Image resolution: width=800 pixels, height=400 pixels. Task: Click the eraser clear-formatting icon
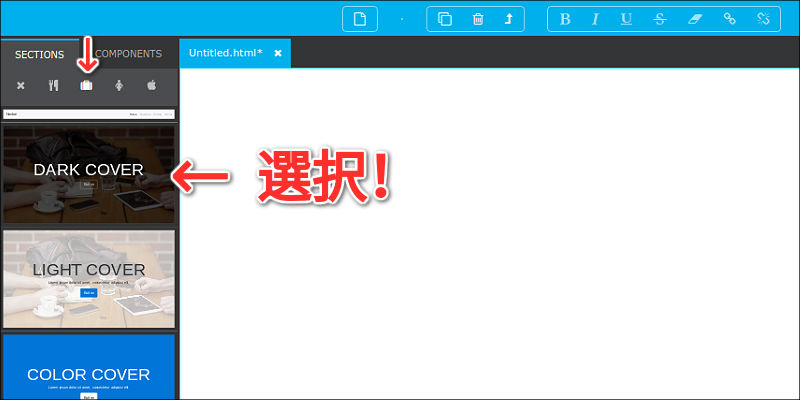tap(695, 19)
